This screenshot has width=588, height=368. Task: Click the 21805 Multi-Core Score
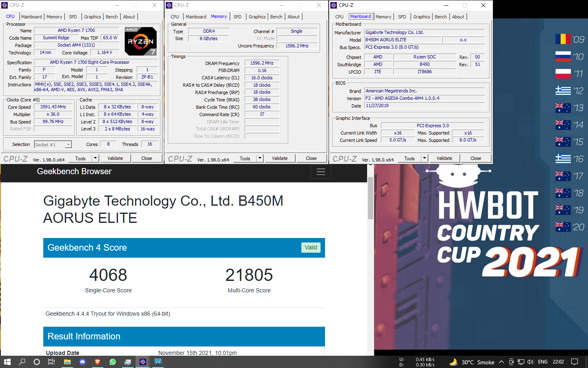pos(249,275)
